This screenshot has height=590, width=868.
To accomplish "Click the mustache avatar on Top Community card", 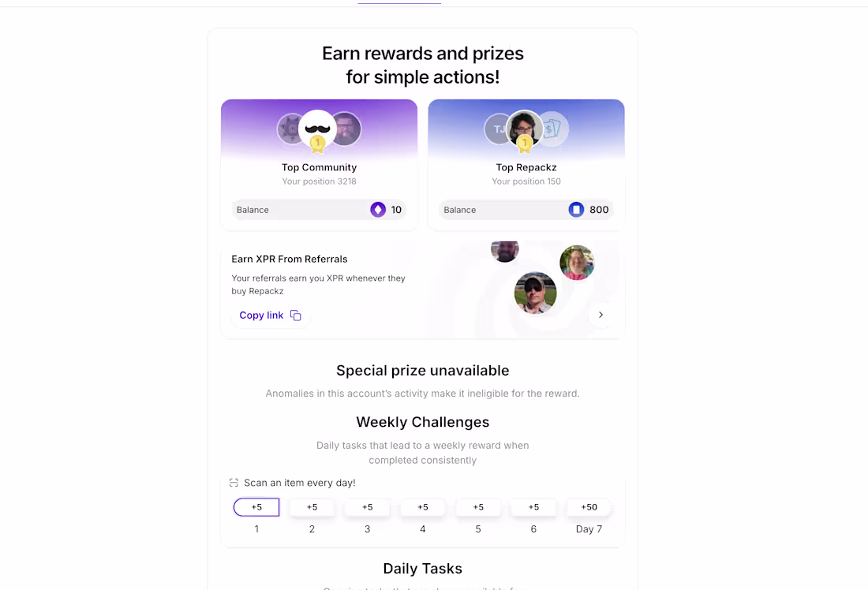I will 319,129.
